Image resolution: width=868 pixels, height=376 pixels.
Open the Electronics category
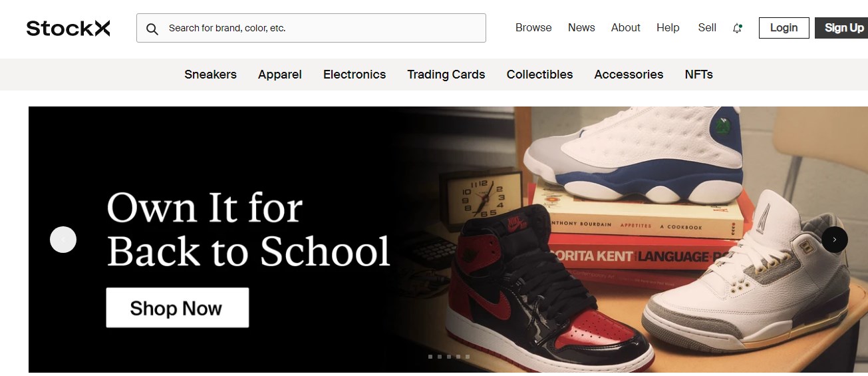(355, 75)
